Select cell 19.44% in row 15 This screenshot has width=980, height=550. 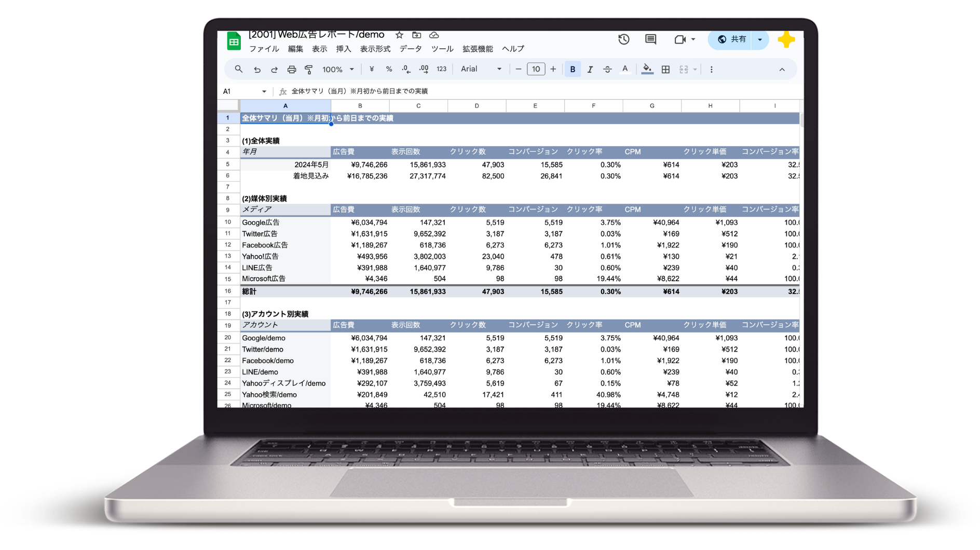pyautogui.click(x=593, y=279)
